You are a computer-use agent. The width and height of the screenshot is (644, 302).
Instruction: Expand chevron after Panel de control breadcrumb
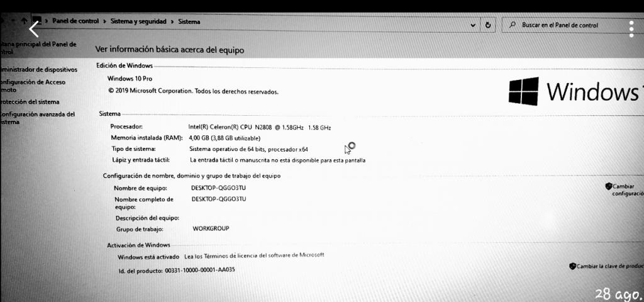point(105,21)
